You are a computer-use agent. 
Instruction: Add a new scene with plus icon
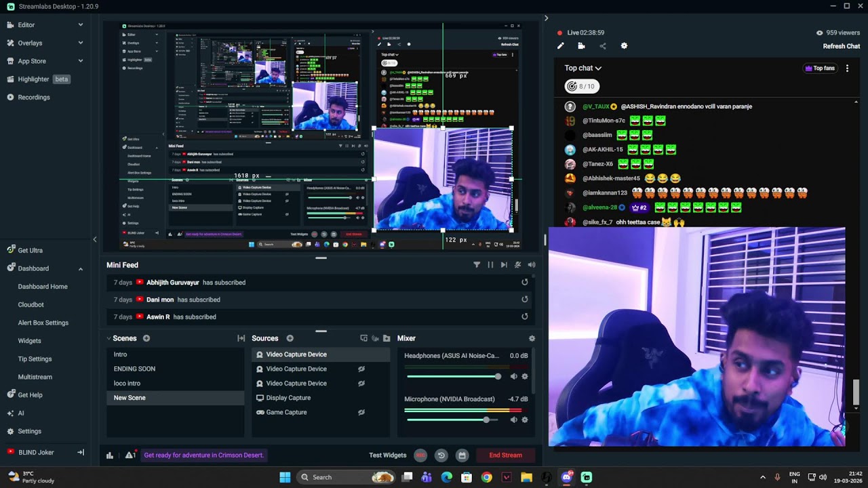146,338
